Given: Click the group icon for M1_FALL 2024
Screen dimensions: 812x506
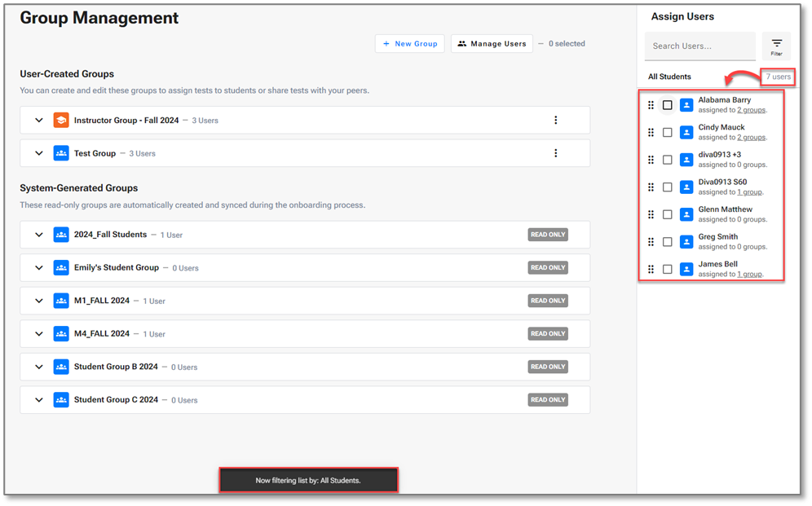Looking at the screenshot, I should coord(61,301).
